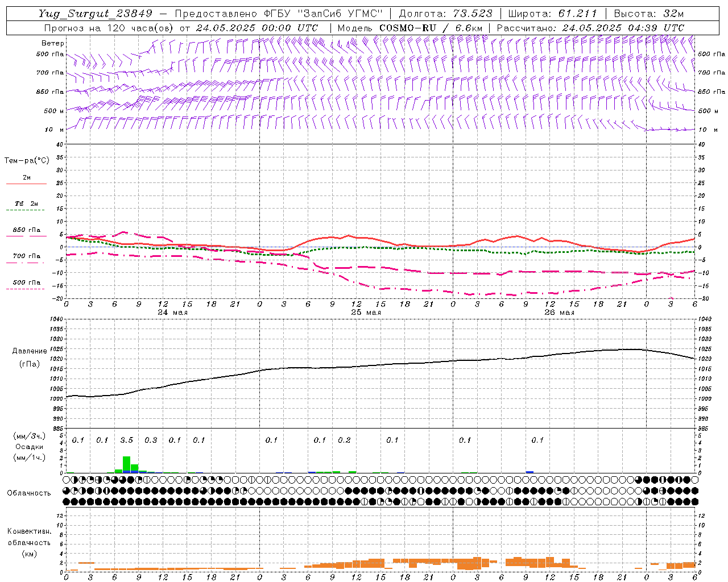Click the date label 25 мая

(x=366, y=313)
